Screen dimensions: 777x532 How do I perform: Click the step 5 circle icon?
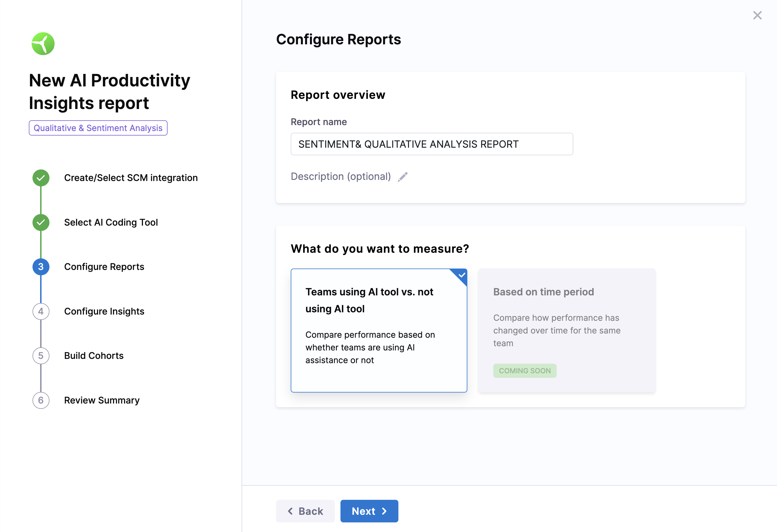tap(41, 356)
